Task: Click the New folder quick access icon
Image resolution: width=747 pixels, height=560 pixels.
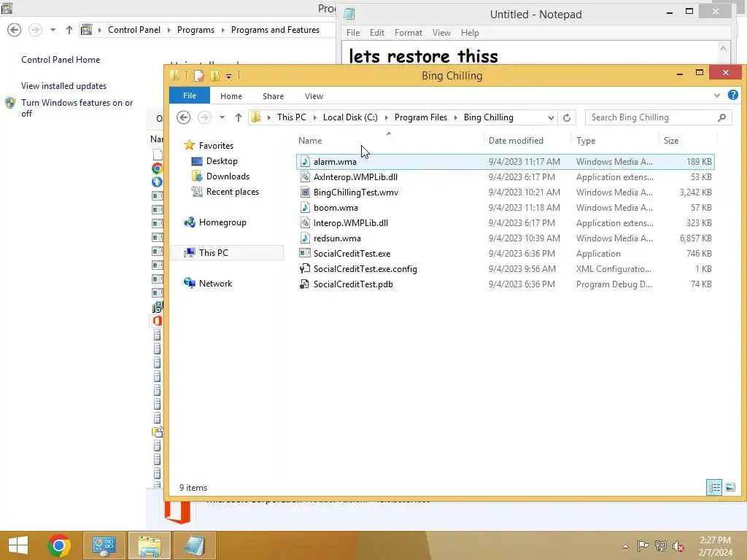Action: (215, 76)
